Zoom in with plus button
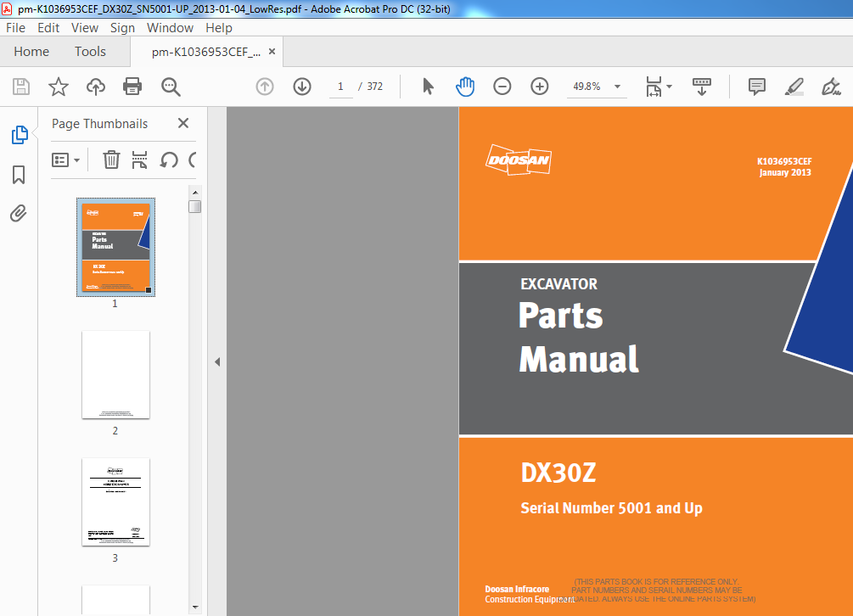 pos(539,87)
